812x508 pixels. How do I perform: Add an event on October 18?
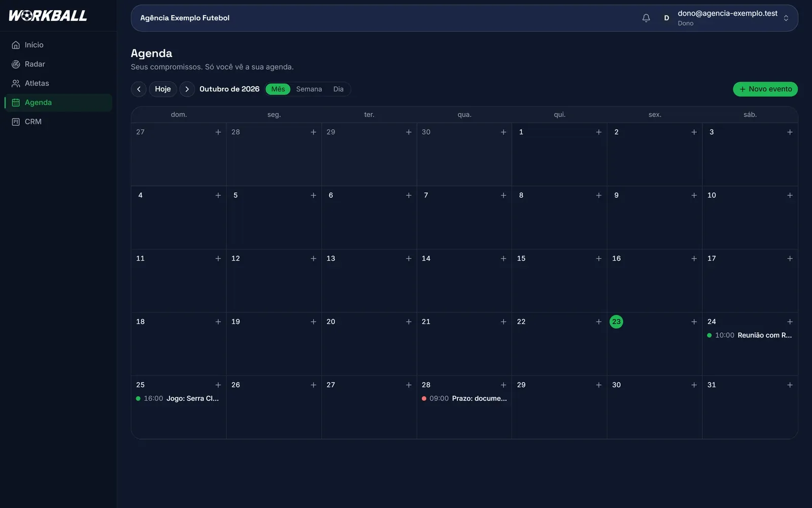tap(218, 322)
